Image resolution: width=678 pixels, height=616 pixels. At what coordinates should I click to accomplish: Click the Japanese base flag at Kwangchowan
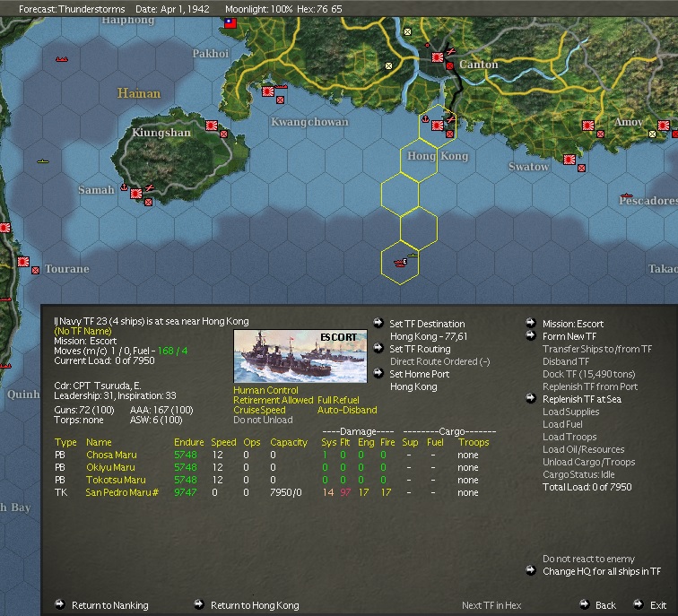tap(268, 91)
